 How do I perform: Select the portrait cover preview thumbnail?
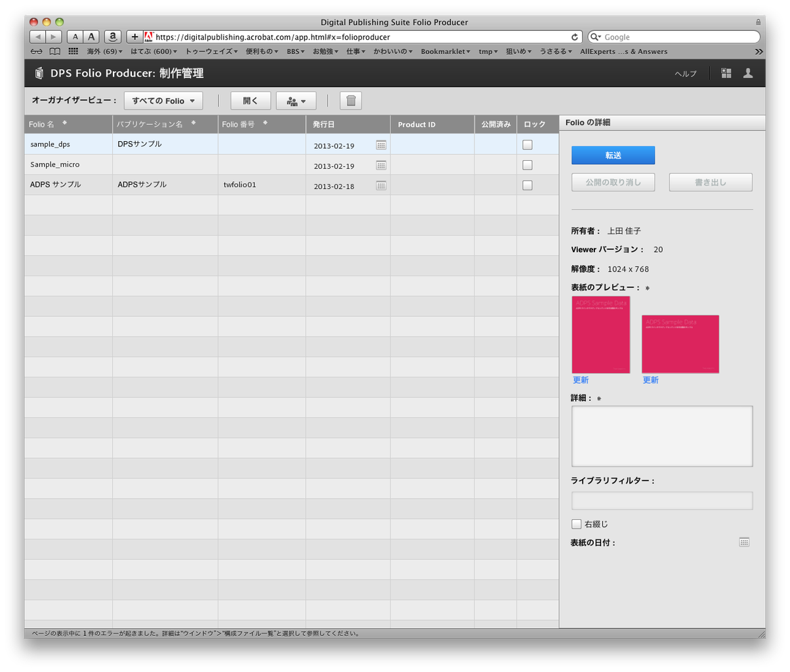tap(601, 335)
